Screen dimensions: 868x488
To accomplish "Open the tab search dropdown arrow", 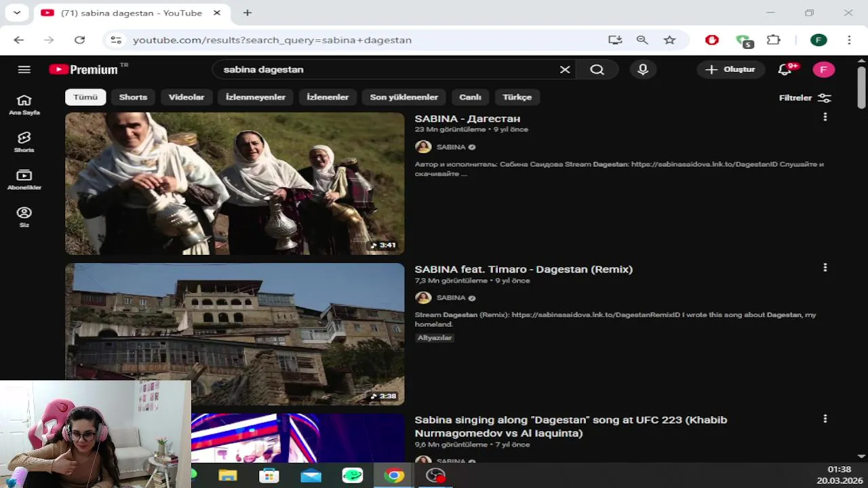I will coord(17,13).
